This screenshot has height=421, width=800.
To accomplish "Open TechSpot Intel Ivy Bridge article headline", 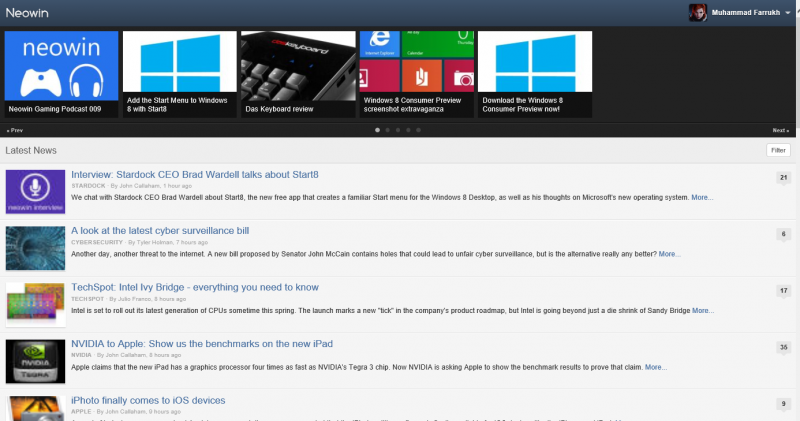I will tap(195, 287).
